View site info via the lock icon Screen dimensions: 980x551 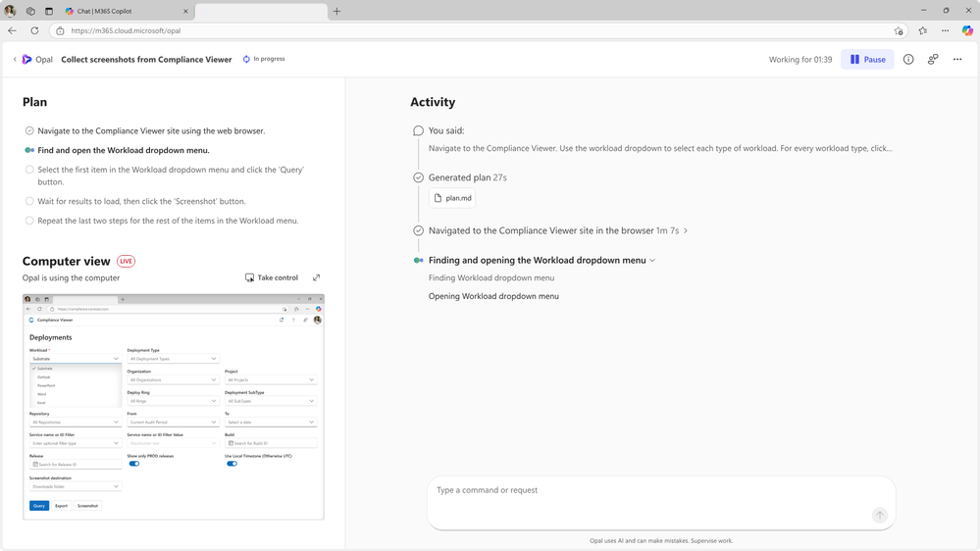(x=60, y=30)
